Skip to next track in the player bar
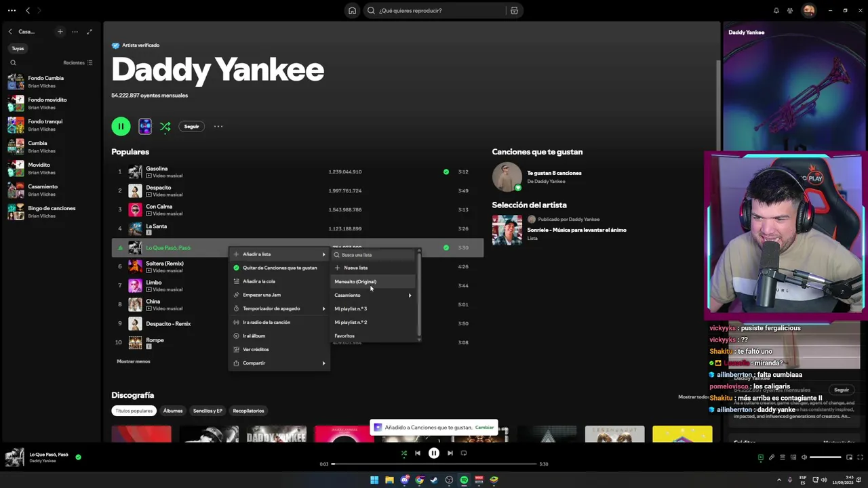This screenshot has width=868, height=488. tap(450, 453)
